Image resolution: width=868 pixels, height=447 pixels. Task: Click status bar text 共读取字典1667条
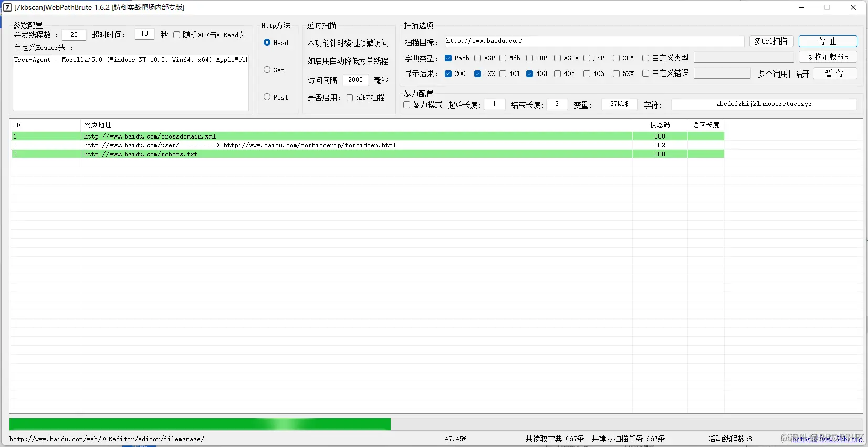coord(555,439)
